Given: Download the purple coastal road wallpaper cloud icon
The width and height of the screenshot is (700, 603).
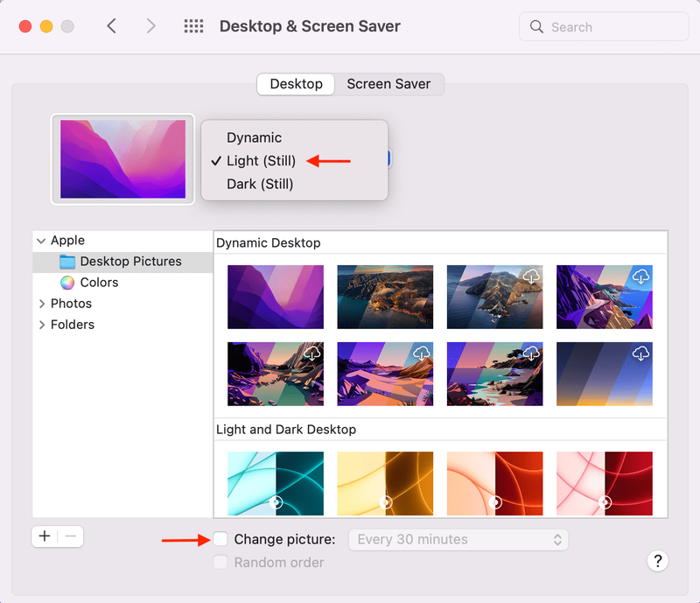Looking at the screenshot, I should [x=640, y=277].
